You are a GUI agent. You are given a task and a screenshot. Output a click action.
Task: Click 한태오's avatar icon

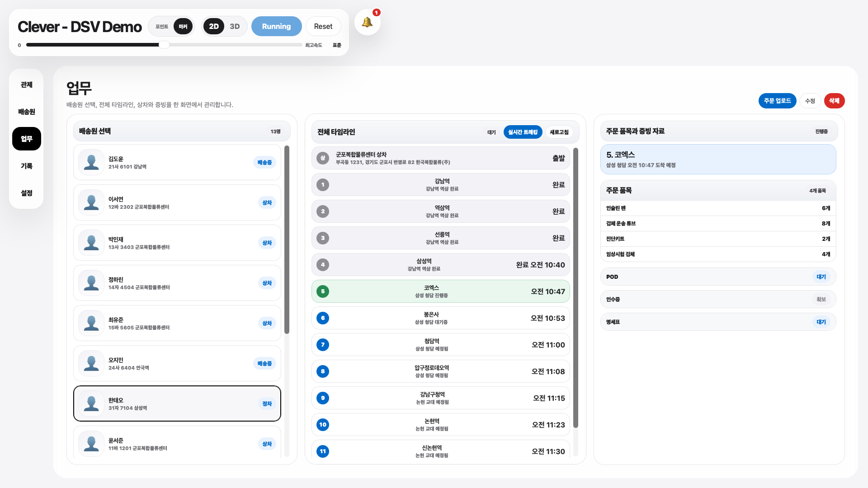tap(91, 404)
